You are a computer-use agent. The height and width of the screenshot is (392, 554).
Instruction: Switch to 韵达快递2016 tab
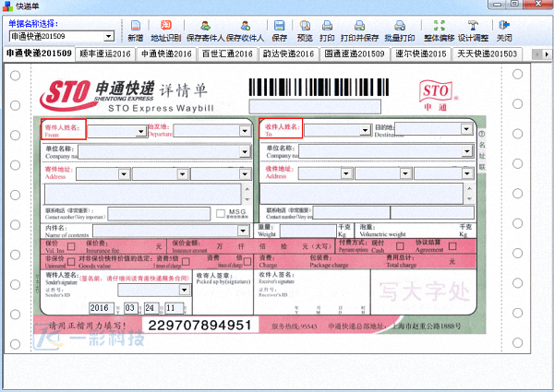pos(288,54)
